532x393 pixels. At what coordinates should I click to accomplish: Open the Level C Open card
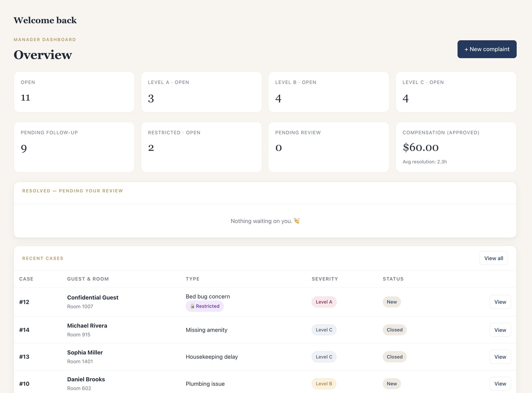tap(456, 92)
